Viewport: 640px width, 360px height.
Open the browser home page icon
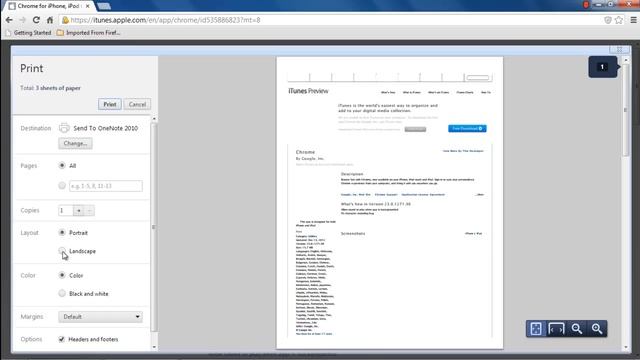(x=50, y=20)
